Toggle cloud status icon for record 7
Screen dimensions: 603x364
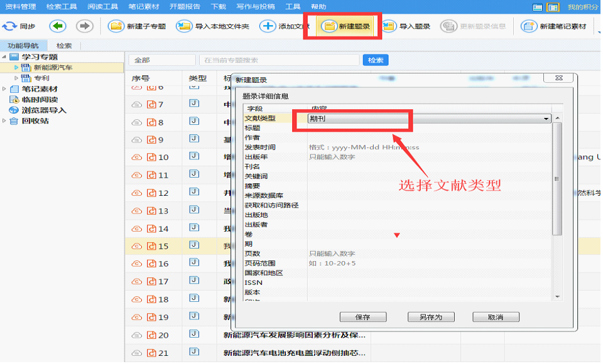click(x=136, y=104)
